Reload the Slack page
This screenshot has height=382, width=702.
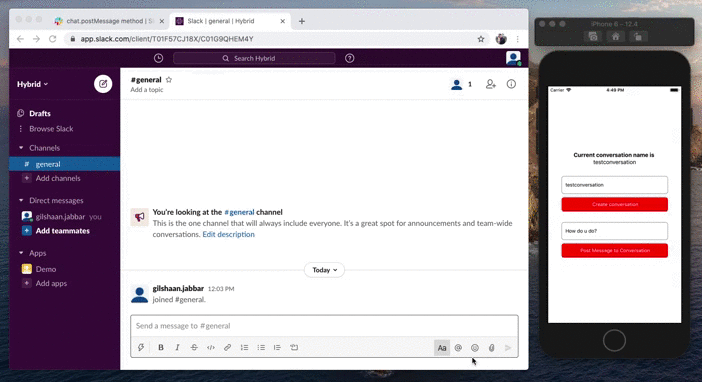coord(52,39)
